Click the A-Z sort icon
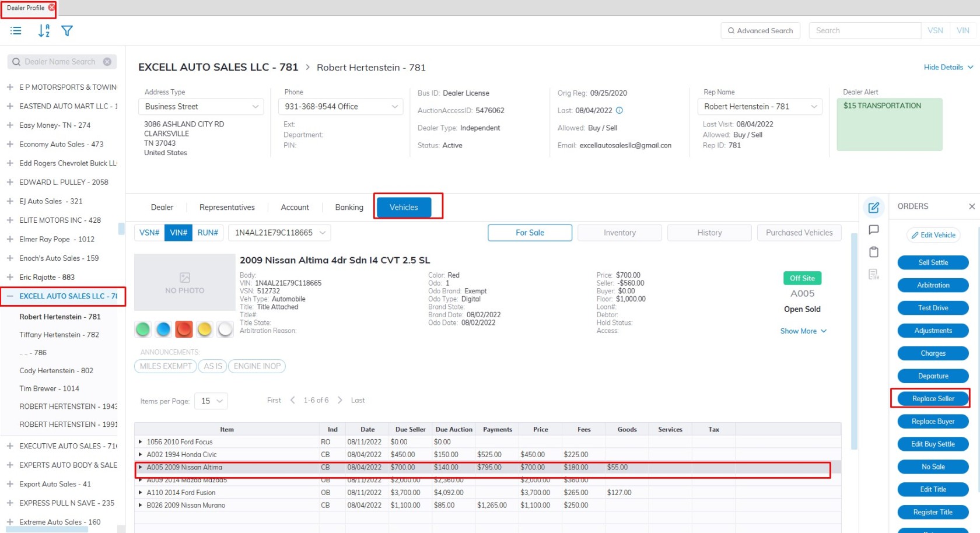 pyautogui.click(x=44, y=31)
